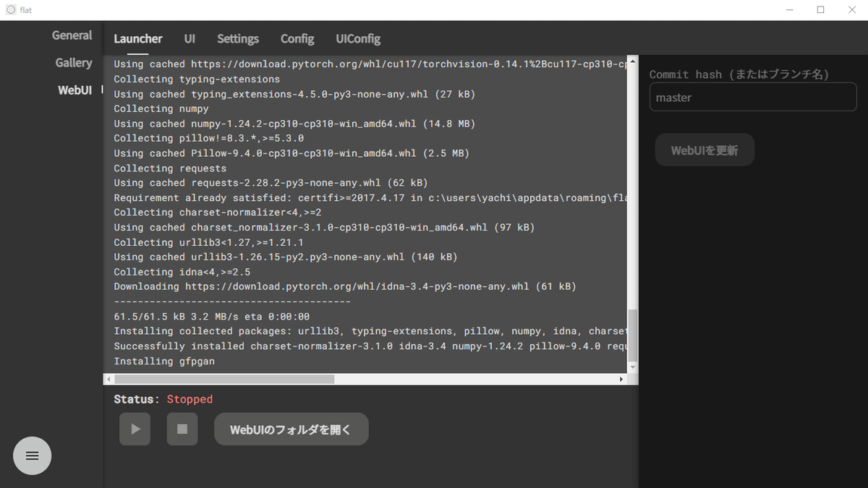Click the log's scroll-down arrow
Viewport: 868px width, 488px height.
click(x=633, y=367)
